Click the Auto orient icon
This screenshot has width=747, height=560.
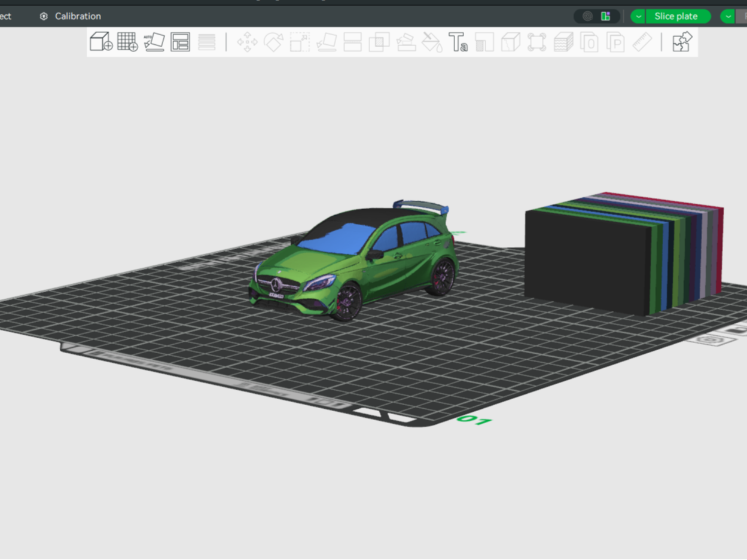coord(154,42)
